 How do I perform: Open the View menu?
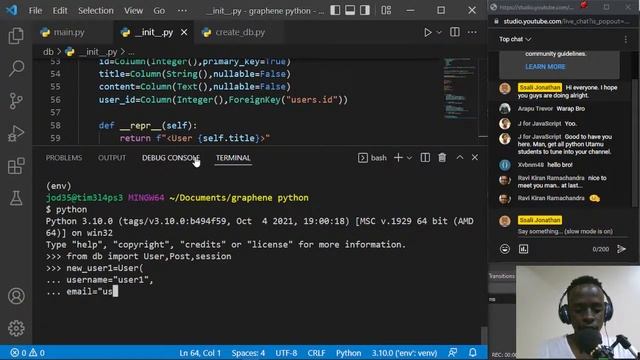click(x=133, y=11)
